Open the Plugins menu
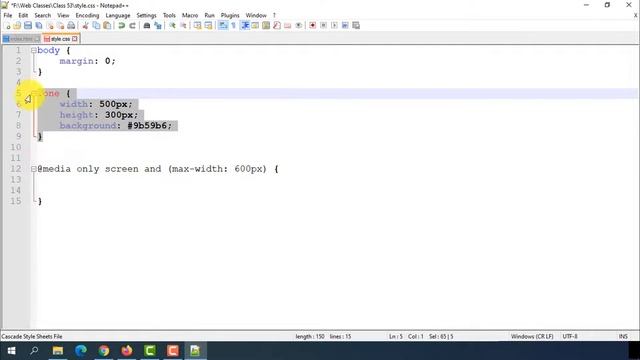The width and height of the screenshot is (640, 360). (x=230, y=16)
